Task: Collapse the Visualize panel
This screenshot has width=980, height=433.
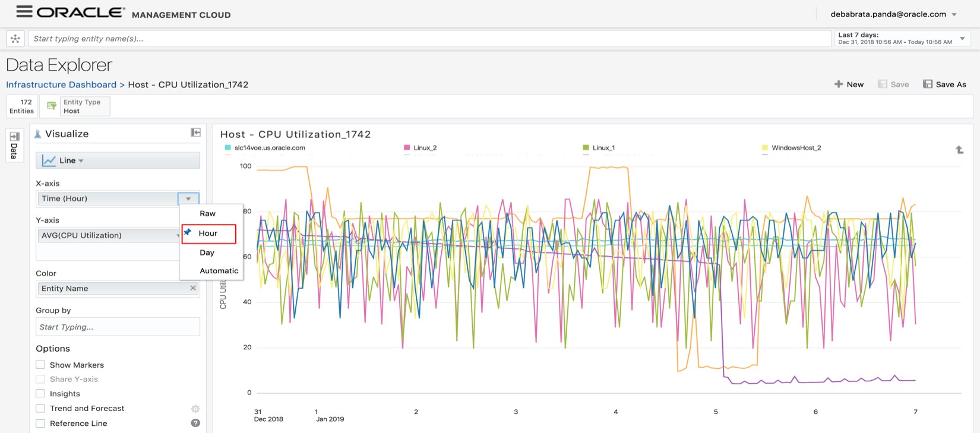Action: click(195, 132)
